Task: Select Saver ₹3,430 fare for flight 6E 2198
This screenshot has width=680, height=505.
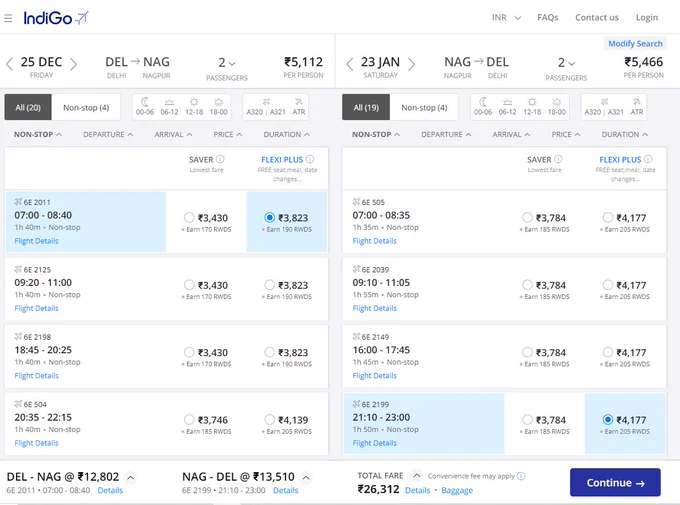Action: (189, 352)
